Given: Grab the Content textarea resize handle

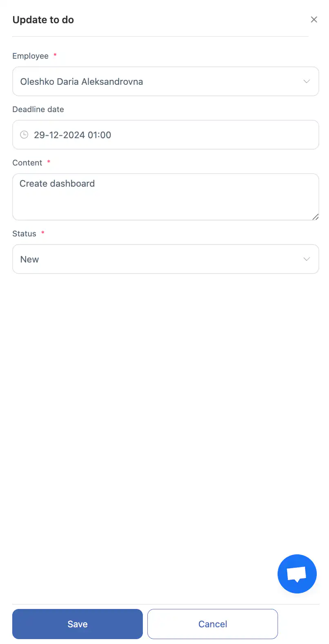Looking at the screenshot, I should point(316,217).
